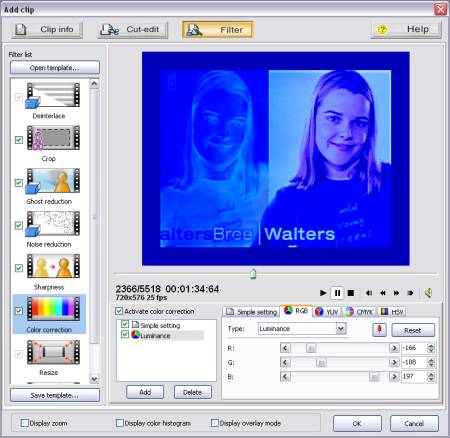
Task: Select the Crop filter icon
Action: tap(53, 138)
